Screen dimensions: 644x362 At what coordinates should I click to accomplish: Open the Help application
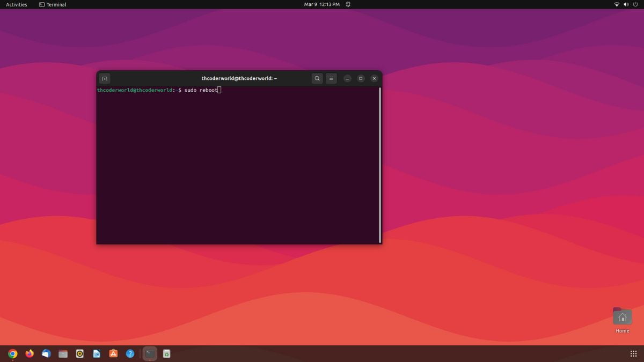coord(130,353)
